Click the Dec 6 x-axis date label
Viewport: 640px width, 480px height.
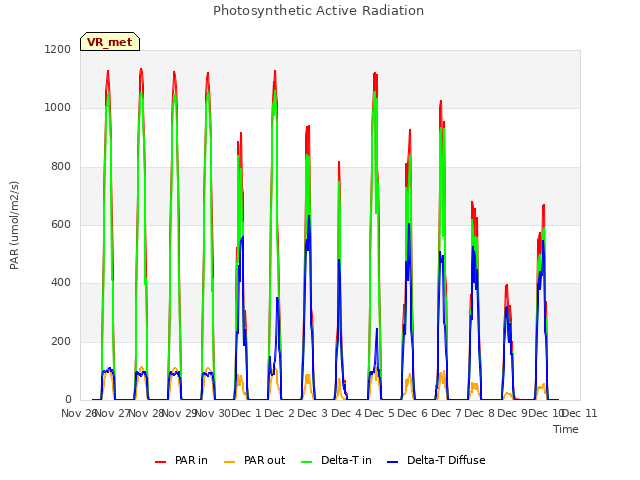[413, 413]
